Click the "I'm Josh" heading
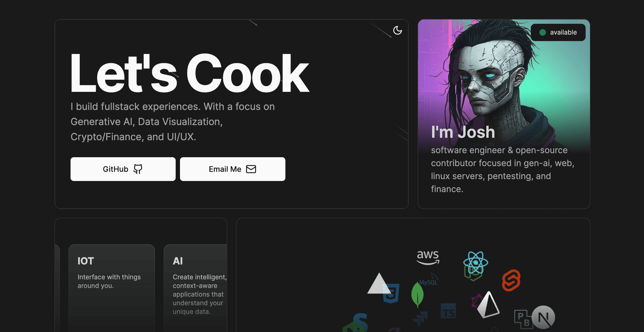This screenshot has width=644, height=332. 463,132
